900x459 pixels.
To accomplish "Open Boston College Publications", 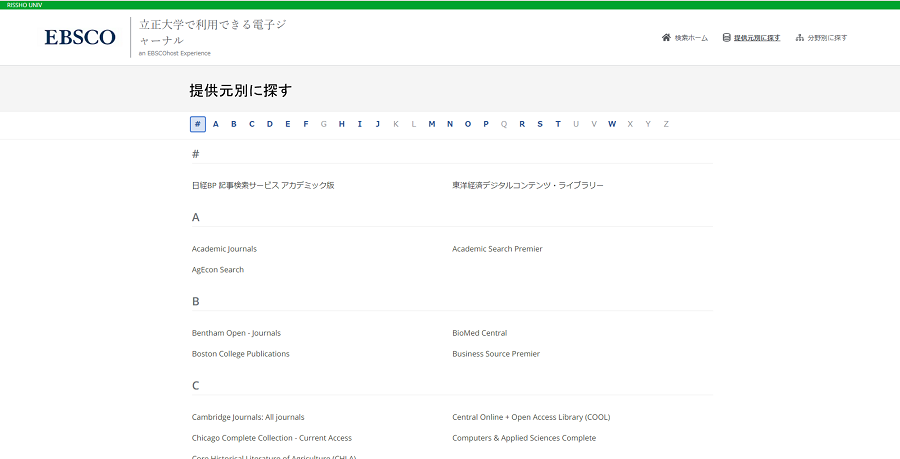I will tap(240, 354).
